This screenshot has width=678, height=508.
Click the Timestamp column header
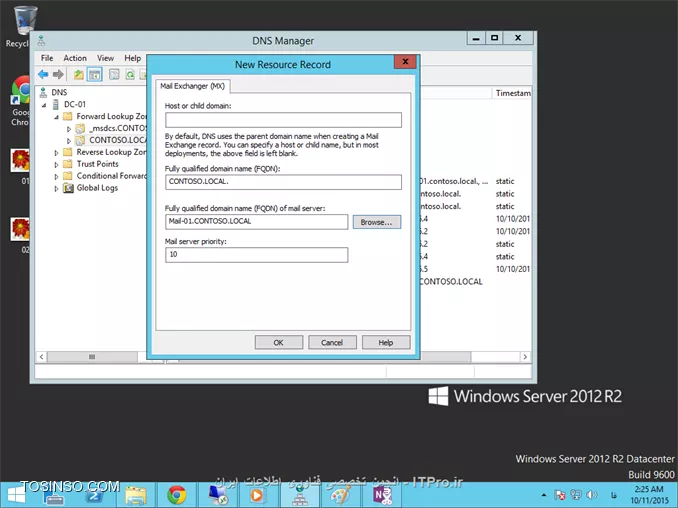tap(512, 93)
